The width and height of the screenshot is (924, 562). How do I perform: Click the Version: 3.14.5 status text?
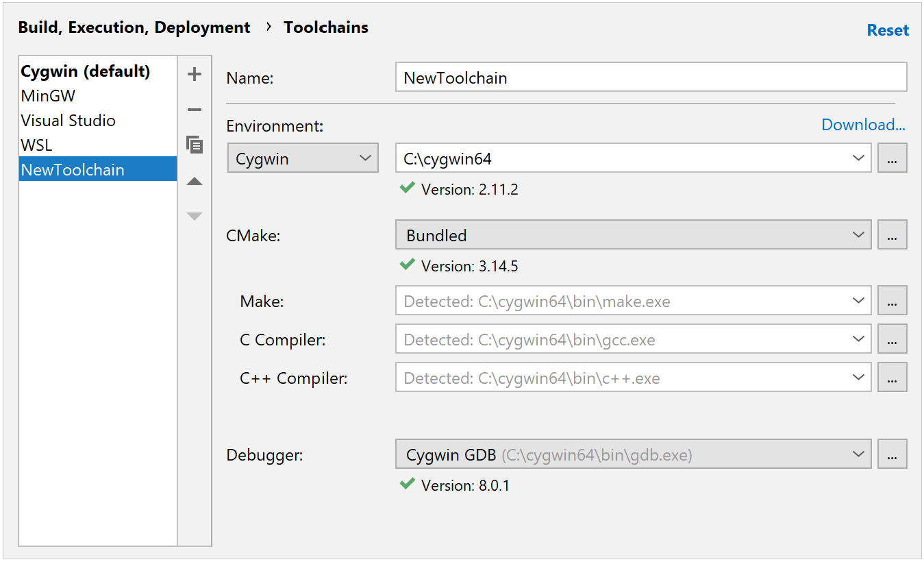point(470,266)
